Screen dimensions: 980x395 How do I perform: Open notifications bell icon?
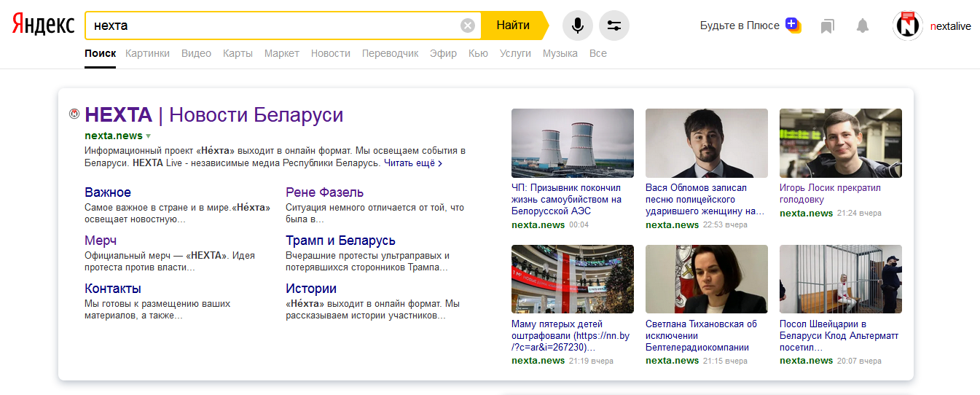click(863, 26)
